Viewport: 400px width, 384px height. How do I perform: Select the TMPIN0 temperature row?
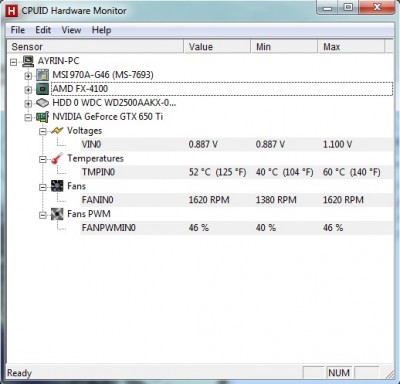pyautogui.click(x=237, y=172)
